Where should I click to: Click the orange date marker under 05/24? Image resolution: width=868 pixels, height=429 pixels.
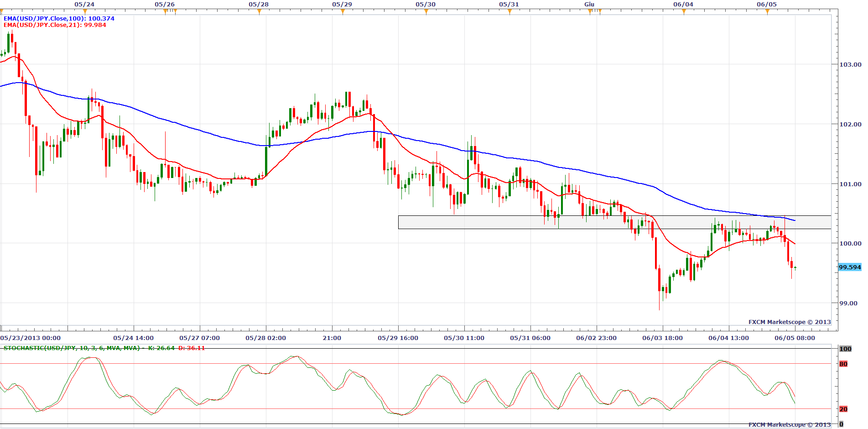coord(85,11)
